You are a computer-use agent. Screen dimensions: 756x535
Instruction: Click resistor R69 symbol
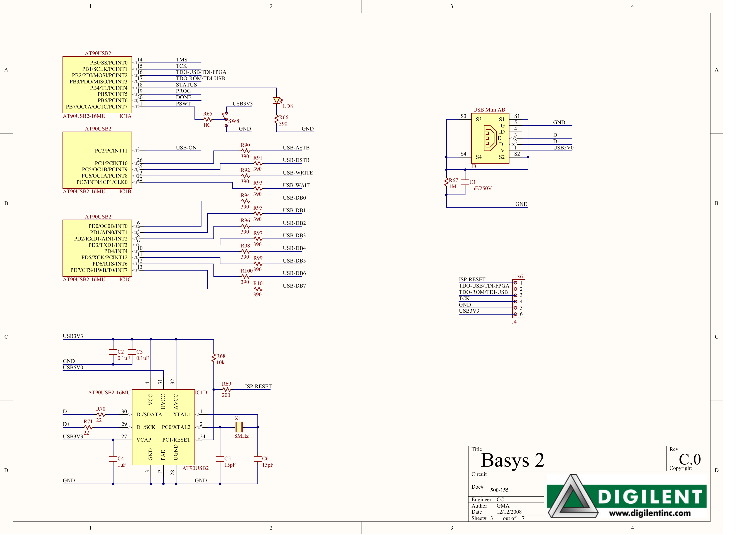[x=227, y=390]
